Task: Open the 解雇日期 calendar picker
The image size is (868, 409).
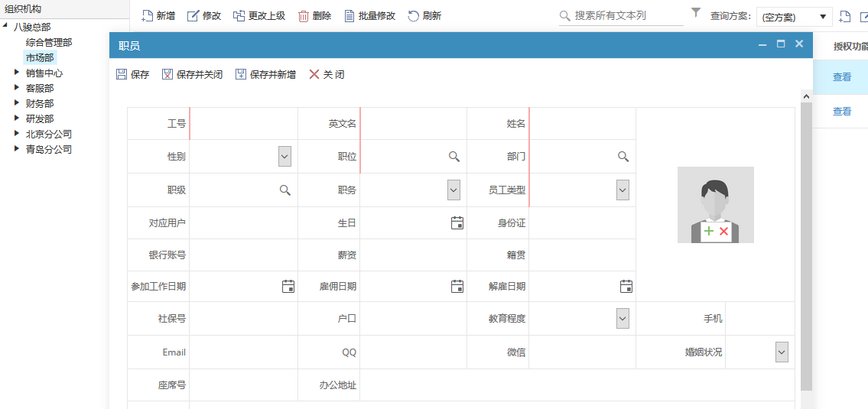Action: coord(626,287)
